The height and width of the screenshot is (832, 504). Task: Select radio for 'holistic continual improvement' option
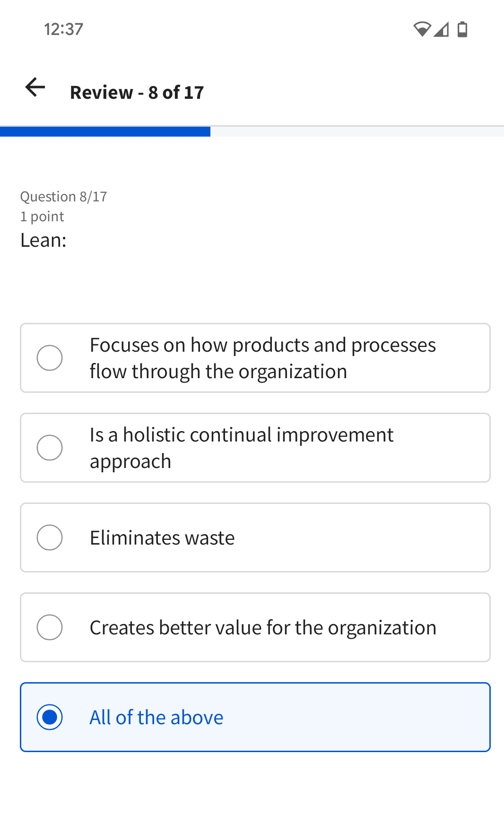coord(50,448)
